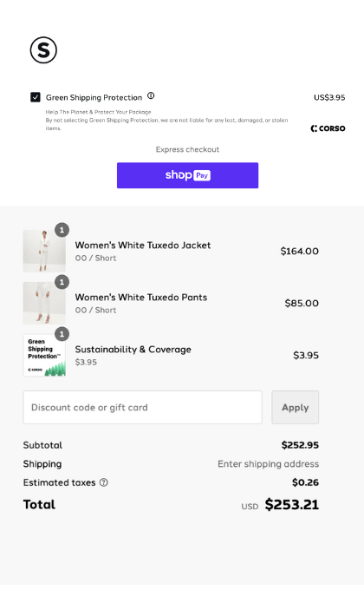Select Sustainability & Coverage item name

[x=133, y=349]
